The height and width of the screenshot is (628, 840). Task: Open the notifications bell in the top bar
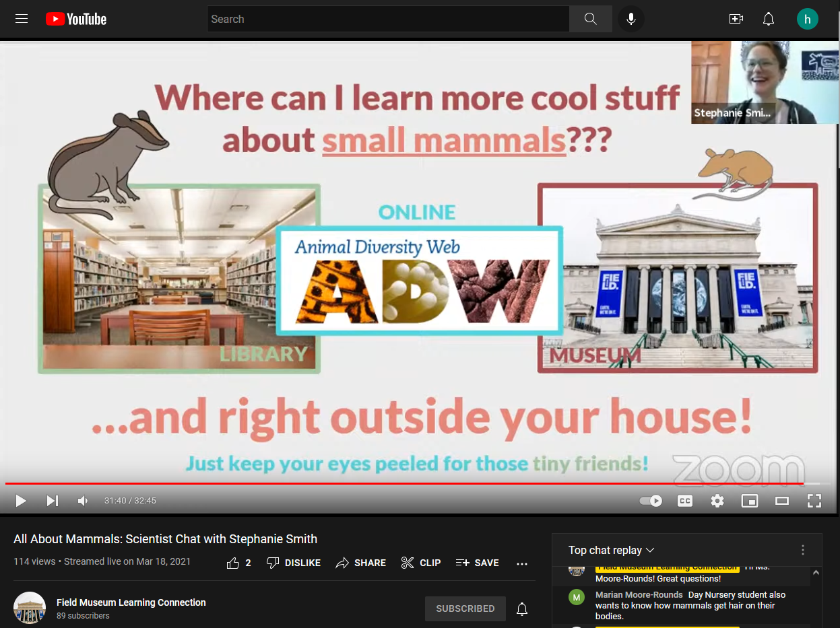(769, 19)
